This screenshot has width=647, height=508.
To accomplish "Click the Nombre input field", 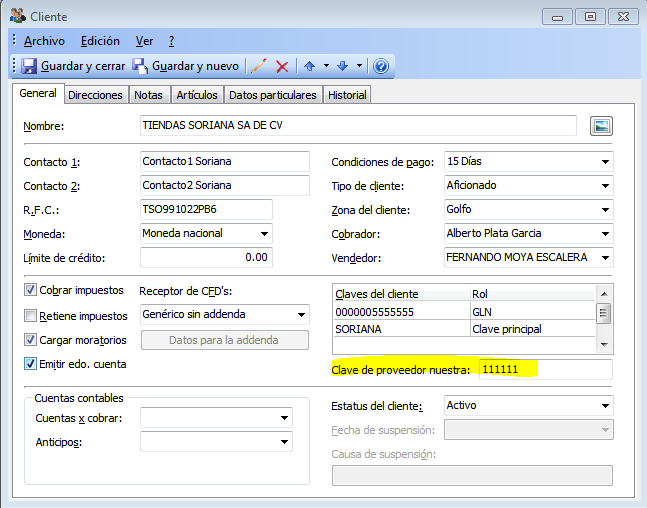I will point(358,125).
